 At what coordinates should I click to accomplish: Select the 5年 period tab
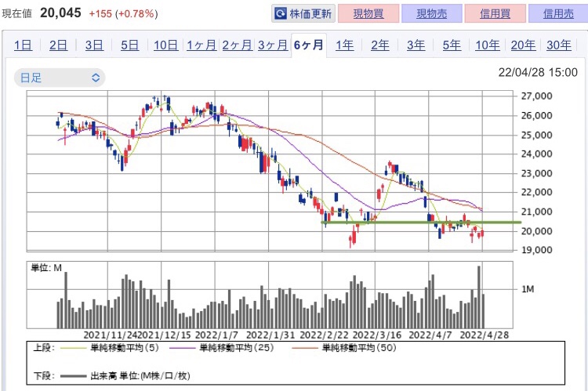(x=452, y=45)
